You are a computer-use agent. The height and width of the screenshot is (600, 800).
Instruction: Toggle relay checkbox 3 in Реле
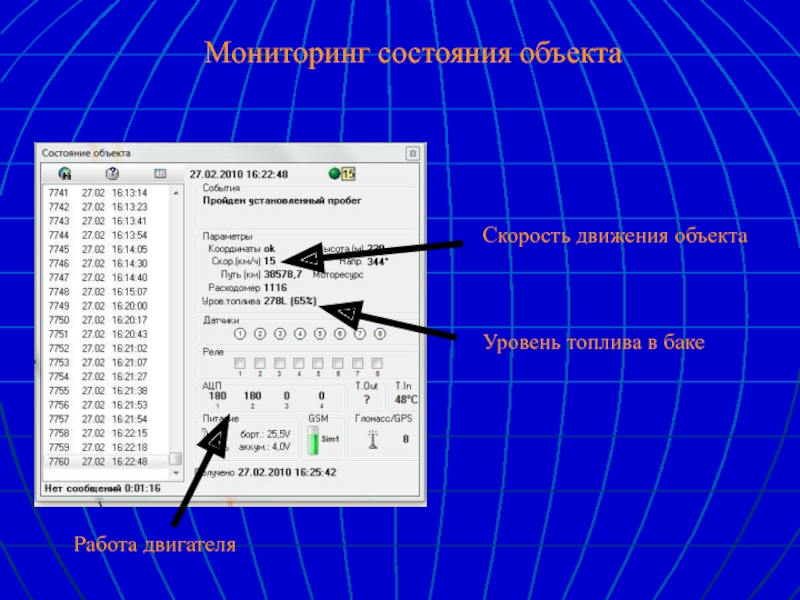[x=279, y=363]
